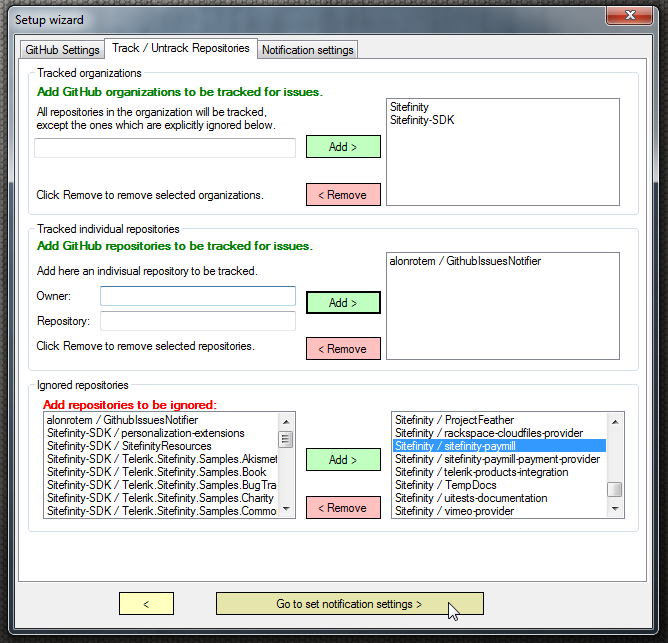Click scrollbar thumb of left ignore list
The width and height of the screenshot is (668, 643).
[286, 439]
